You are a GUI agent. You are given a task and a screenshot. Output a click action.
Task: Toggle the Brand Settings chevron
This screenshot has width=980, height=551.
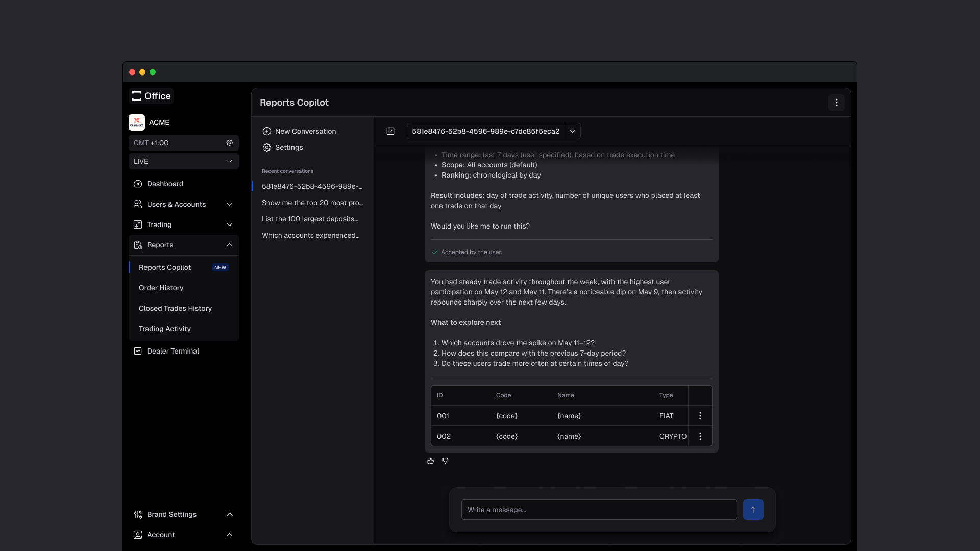[x=230, y=514]
